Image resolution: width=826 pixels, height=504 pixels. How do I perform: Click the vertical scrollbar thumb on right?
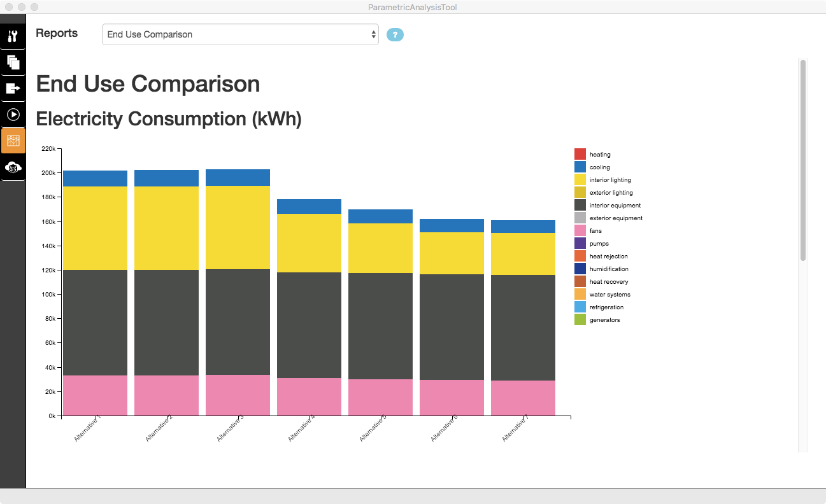(x=802, y=159)
